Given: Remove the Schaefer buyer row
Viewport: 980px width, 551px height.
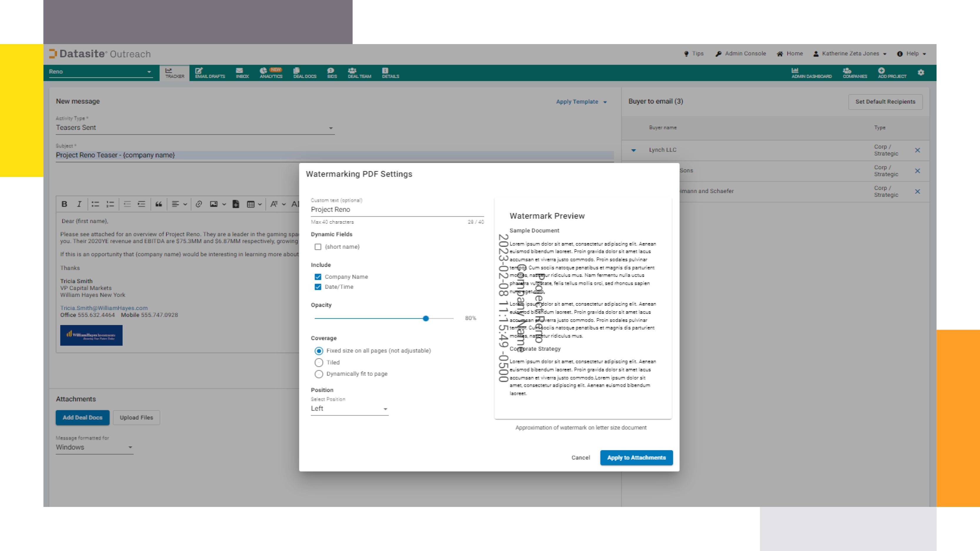Looking at the screenshot, I should tap(917, 192).
